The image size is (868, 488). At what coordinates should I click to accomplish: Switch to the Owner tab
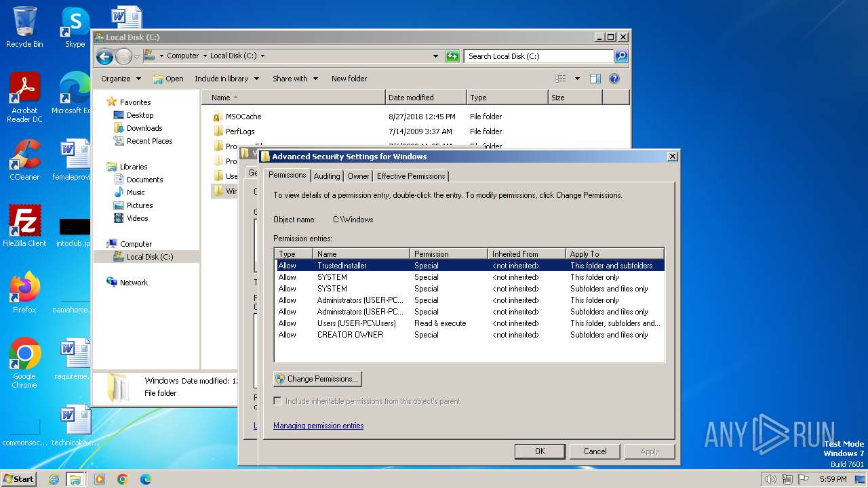[x=359, y=176]
